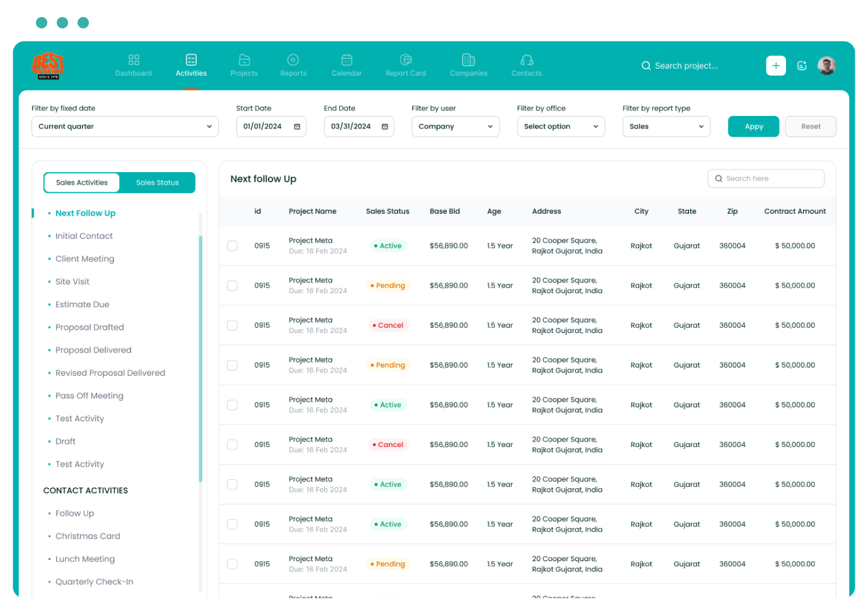Click the Best Roofing logo
Screen dimensions: 868x611
(x=49, y=66)
